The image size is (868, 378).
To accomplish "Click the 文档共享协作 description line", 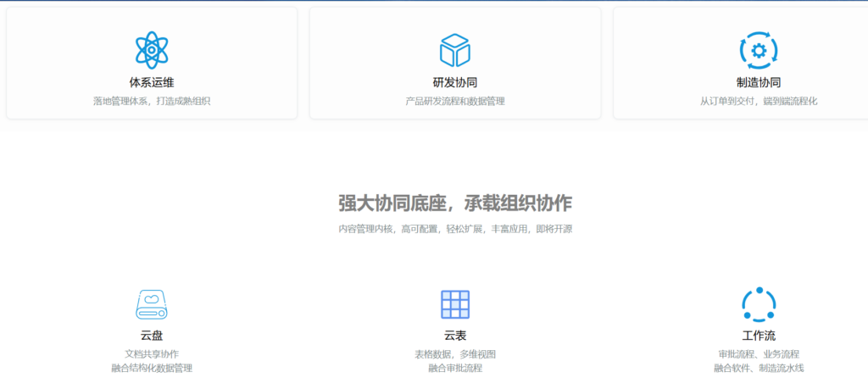I will point(152,353).
